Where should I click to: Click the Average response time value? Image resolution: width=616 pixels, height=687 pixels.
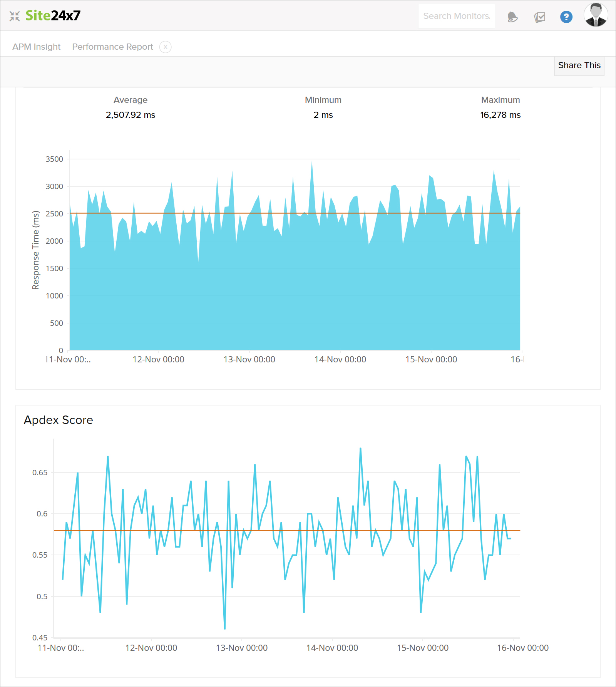click(131, 115)
